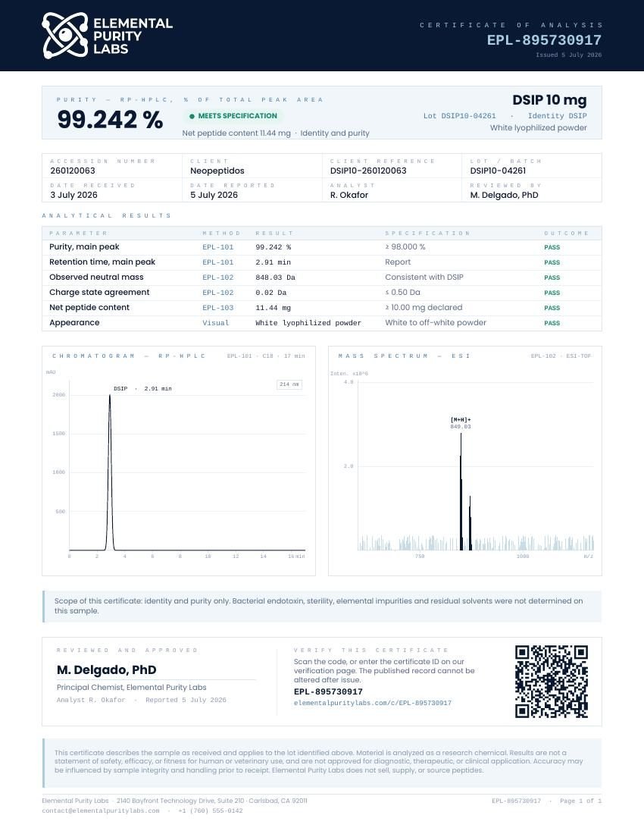Click client reference DSIP10-260120063
This screenshot has width=644, height=834.
[368, 171]
